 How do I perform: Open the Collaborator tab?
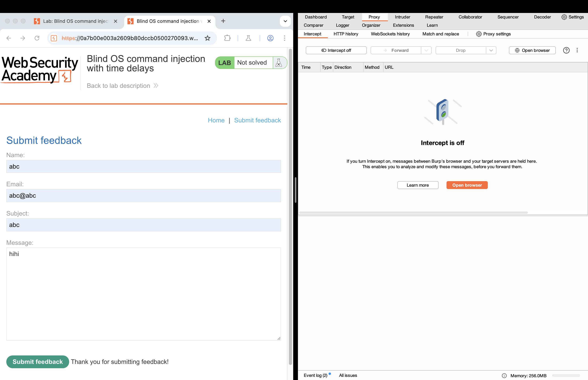pyautogui.click(x=470, y=17)
